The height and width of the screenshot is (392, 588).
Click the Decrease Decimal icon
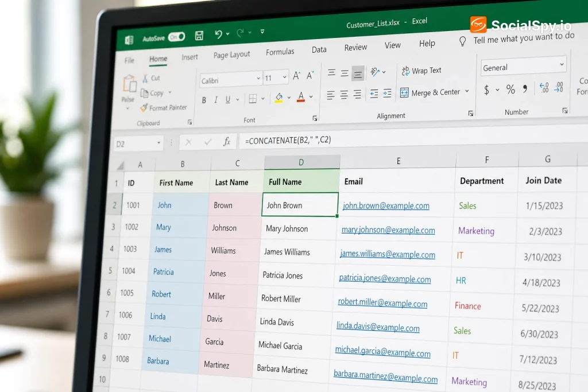coord(559,87)
